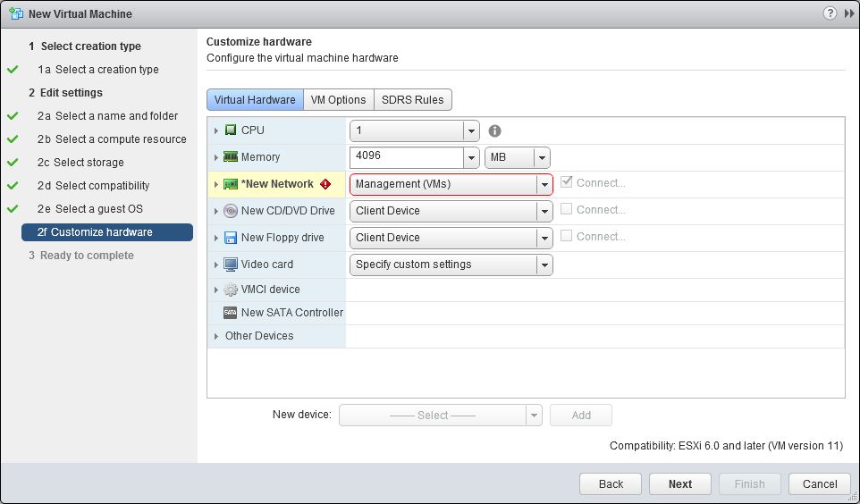Expand the Memory settings row
The width and height of the screenshot is (860, 504).
[216, 157]
